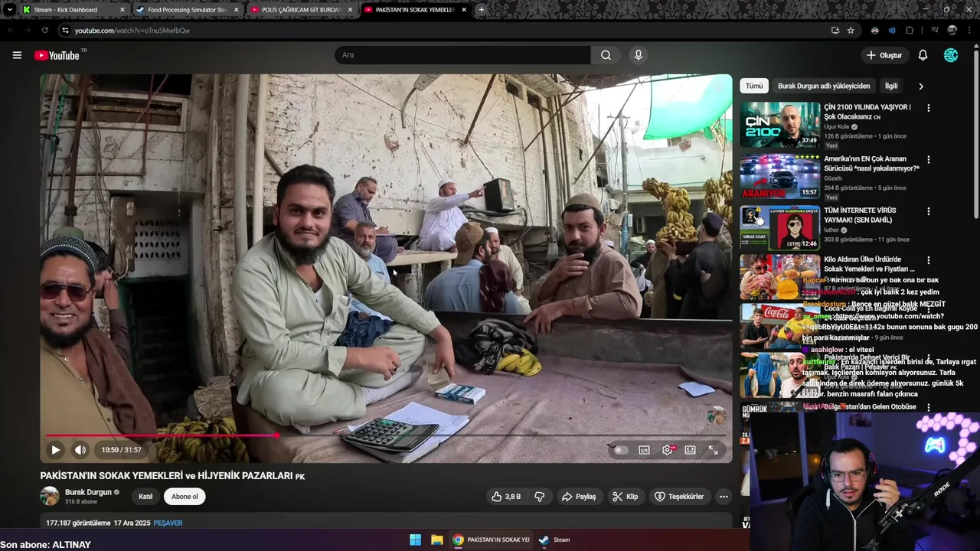Bookmark this page with star
Screen dimensions: 980x551
851,31
